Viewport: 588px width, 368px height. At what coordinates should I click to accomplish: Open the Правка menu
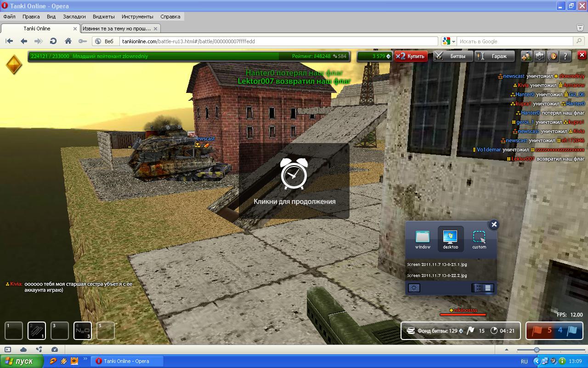click(x=31, y=17)
